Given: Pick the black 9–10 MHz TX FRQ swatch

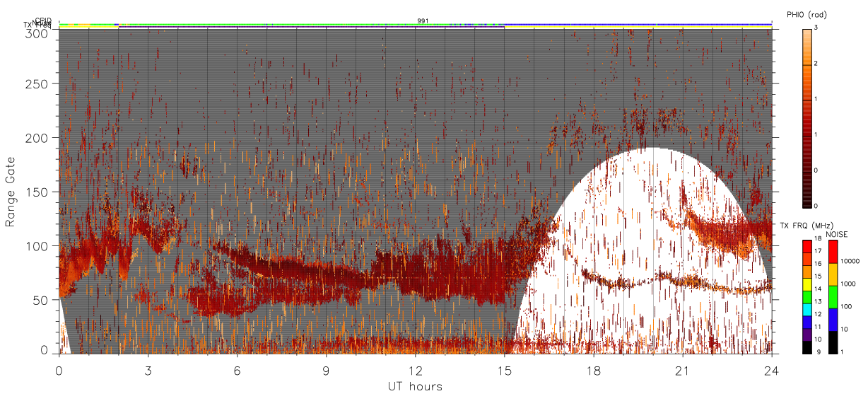Looking at the screenshot, I should (x=807, y=347).
